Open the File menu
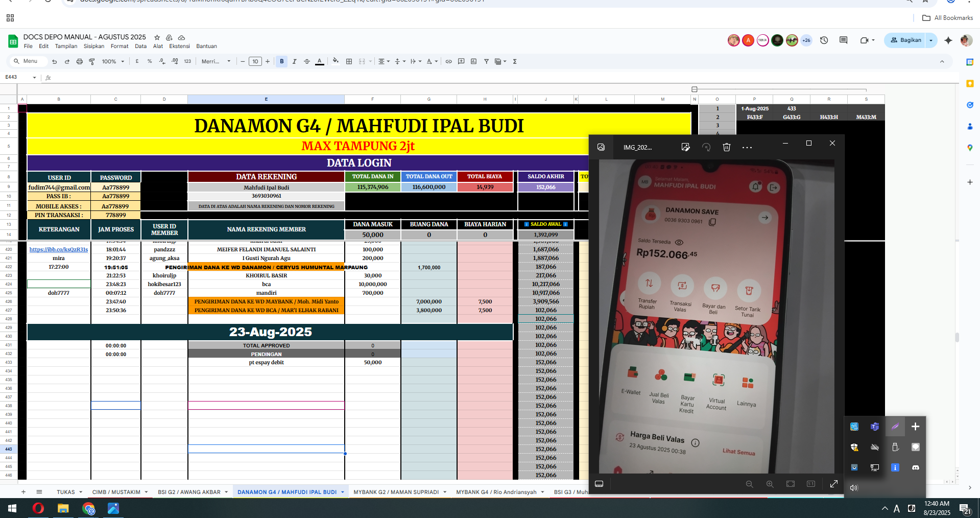Image resolution: width=980 pixels, height=518 pixels. point(28,46)
